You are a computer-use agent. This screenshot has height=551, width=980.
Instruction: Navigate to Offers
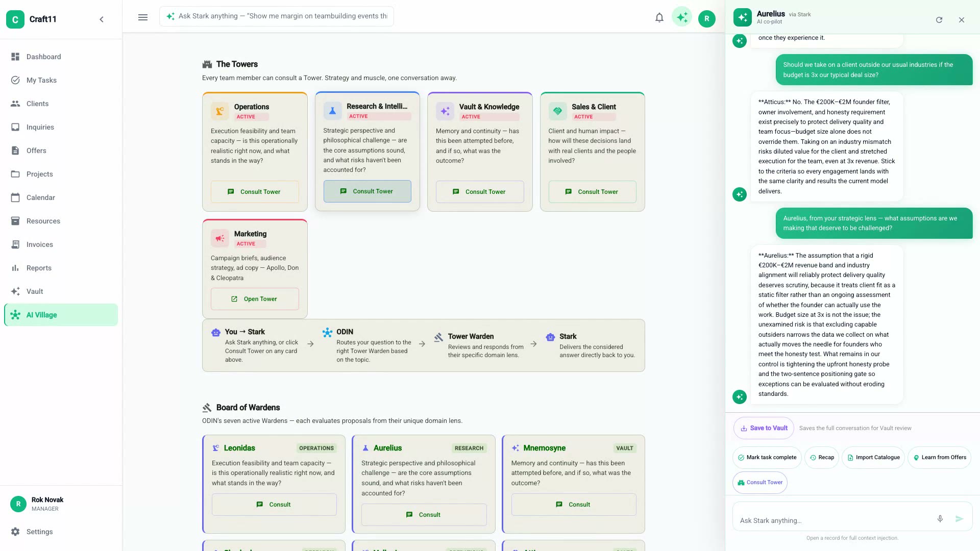click(61, 151)
